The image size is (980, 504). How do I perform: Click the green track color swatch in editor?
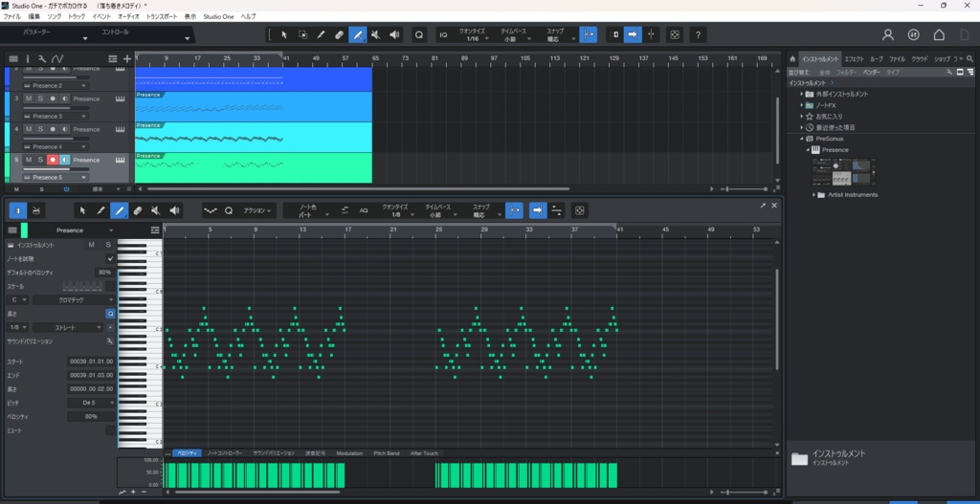coord(24,230)
